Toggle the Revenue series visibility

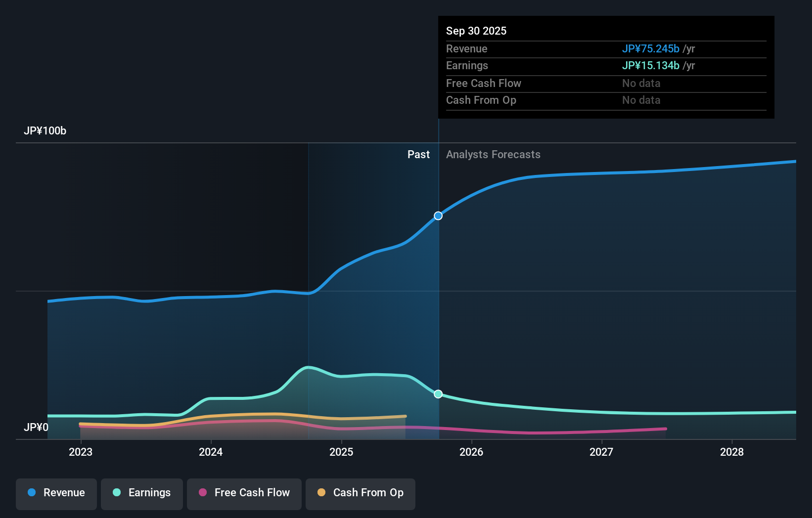(56, 493)
